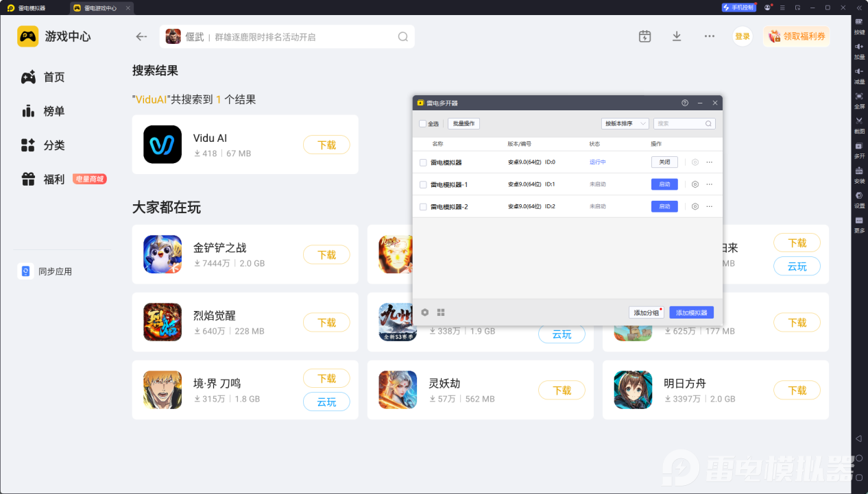Download 灵妖劫
The image size is (868, 494).
coord(562,390)
